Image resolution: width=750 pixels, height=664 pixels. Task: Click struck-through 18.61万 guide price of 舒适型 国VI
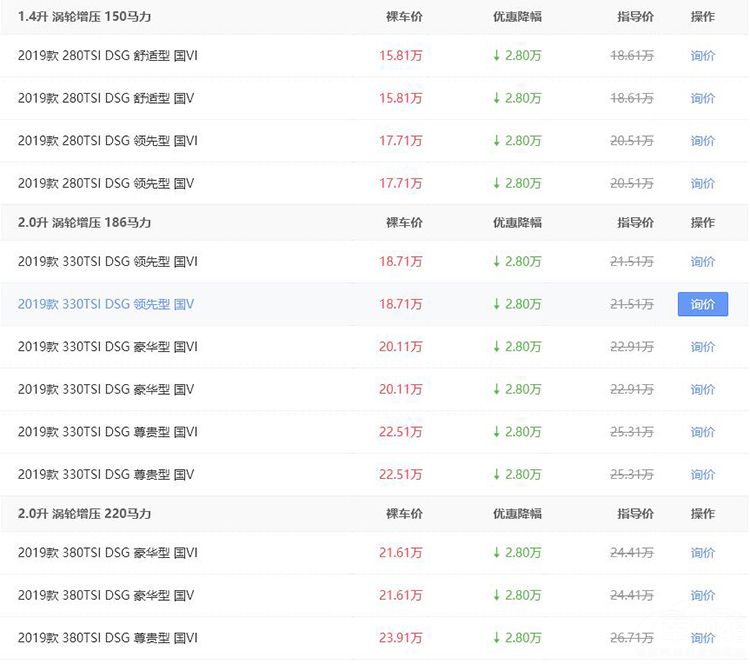[x=632, y=55]
